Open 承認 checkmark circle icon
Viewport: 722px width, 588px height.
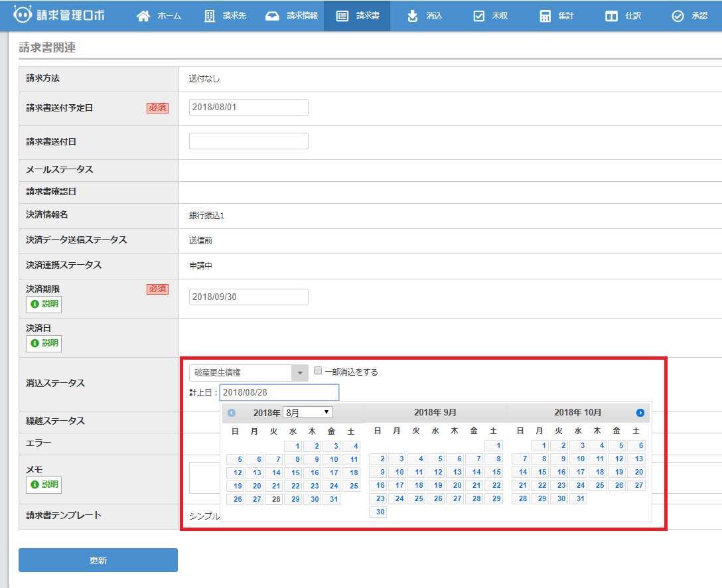tap(678, 16)
